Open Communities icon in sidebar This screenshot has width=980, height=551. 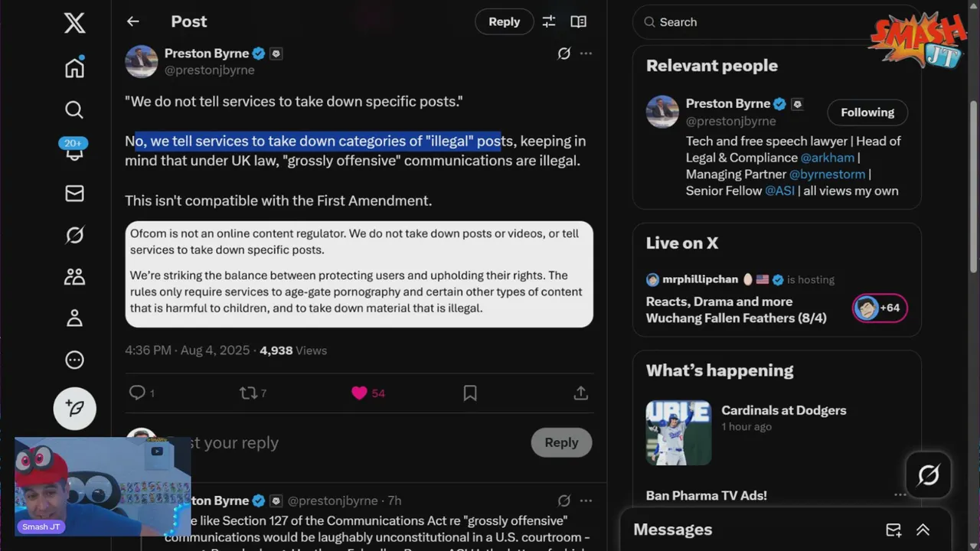(74, 276)
